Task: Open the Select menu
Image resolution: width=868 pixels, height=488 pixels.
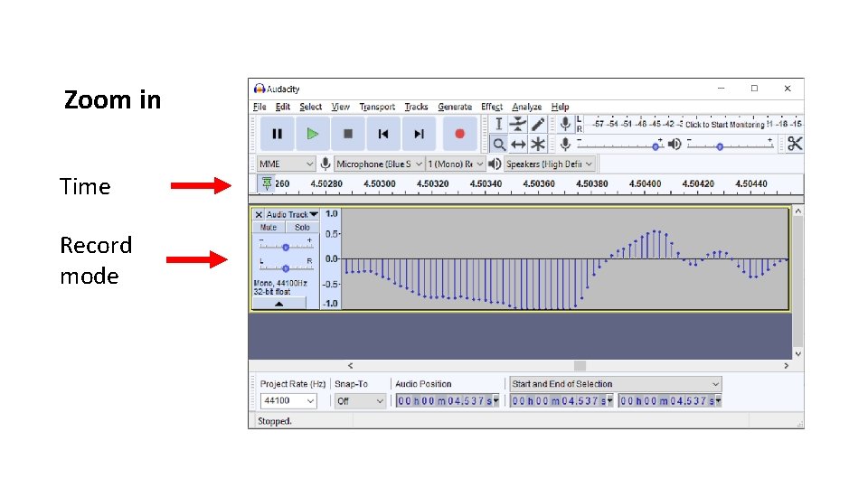Action: click(x=310, y=107)
